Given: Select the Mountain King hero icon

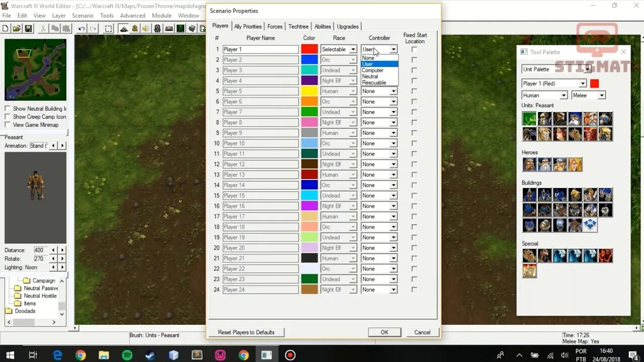Looking at the screenshot, I should (559, 164).
